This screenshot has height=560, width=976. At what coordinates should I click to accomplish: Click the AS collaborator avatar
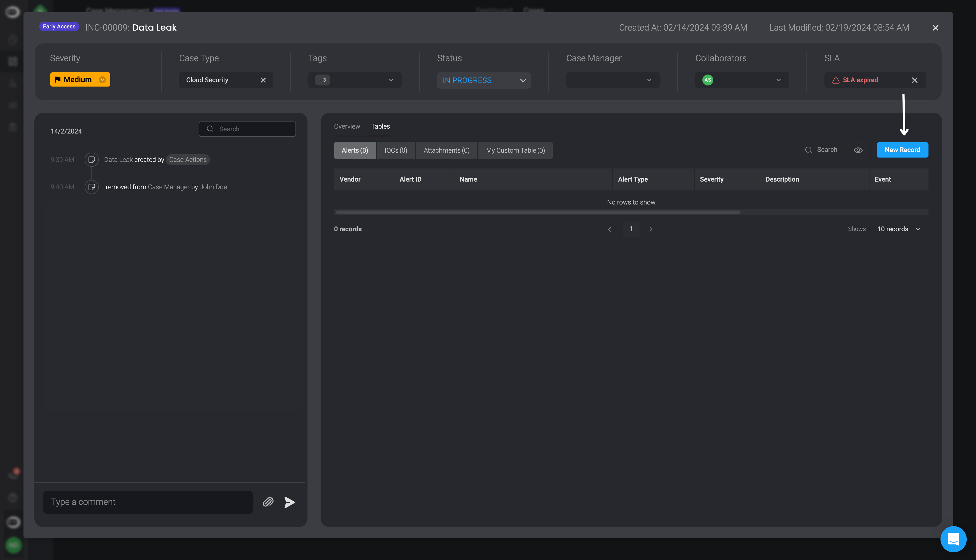(708, 80)
